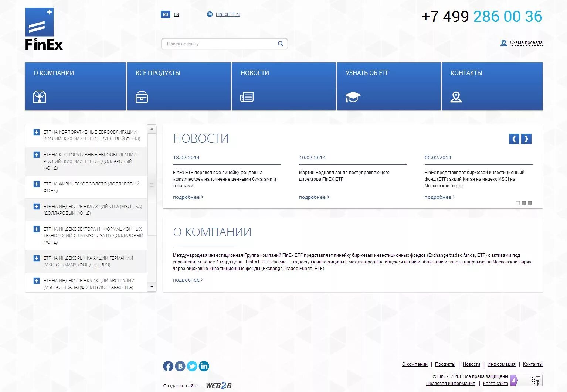Open the LinkedIn social icon
567x392 pixels.
[x=204, y=366]
